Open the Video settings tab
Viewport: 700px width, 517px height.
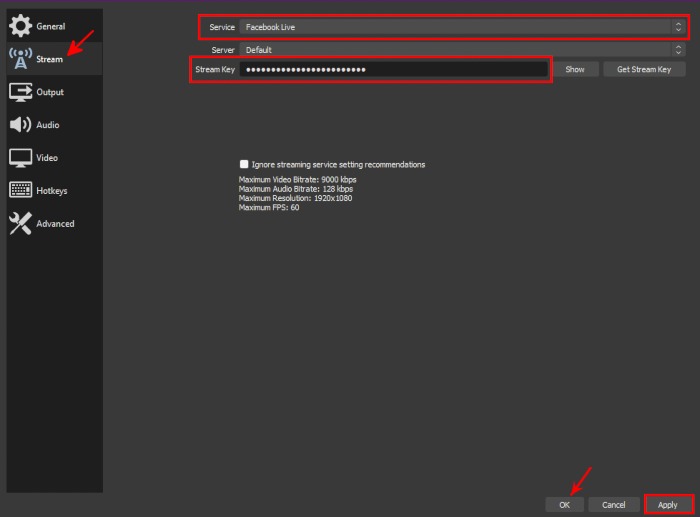point(54,158)
